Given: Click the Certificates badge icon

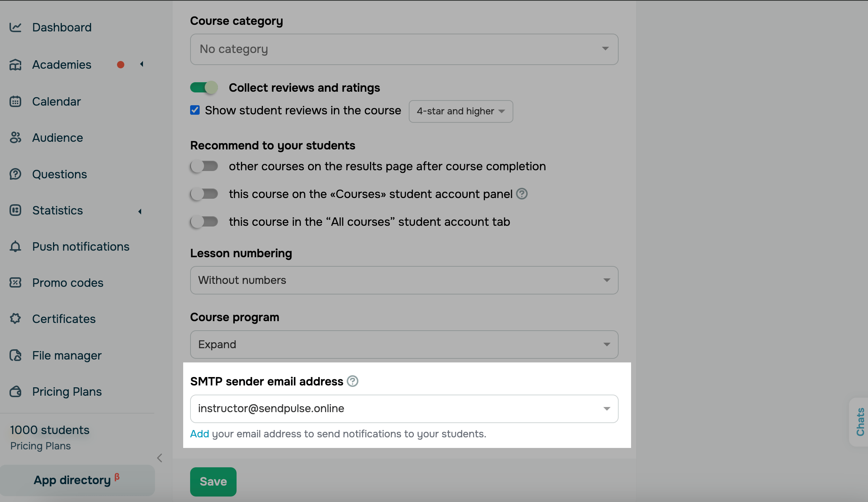Looking at the screenshot, I should (x=15, y=319).
